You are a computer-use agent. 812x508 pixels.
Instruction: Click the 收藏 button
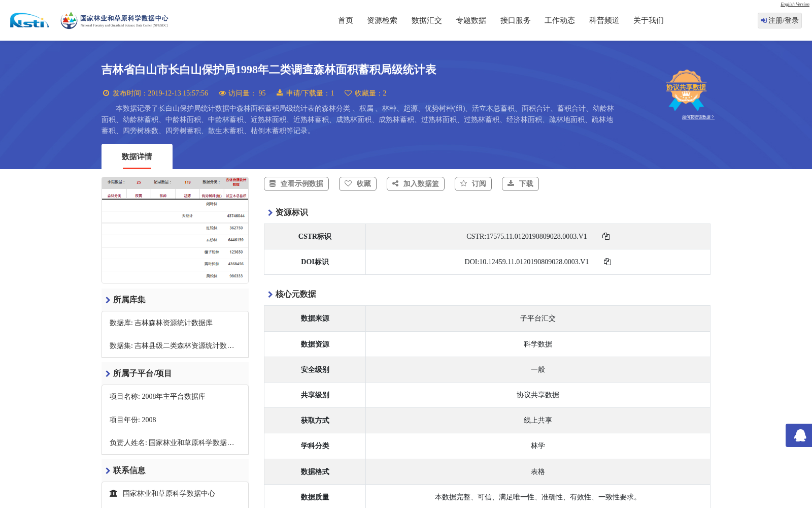pos(358,184)
